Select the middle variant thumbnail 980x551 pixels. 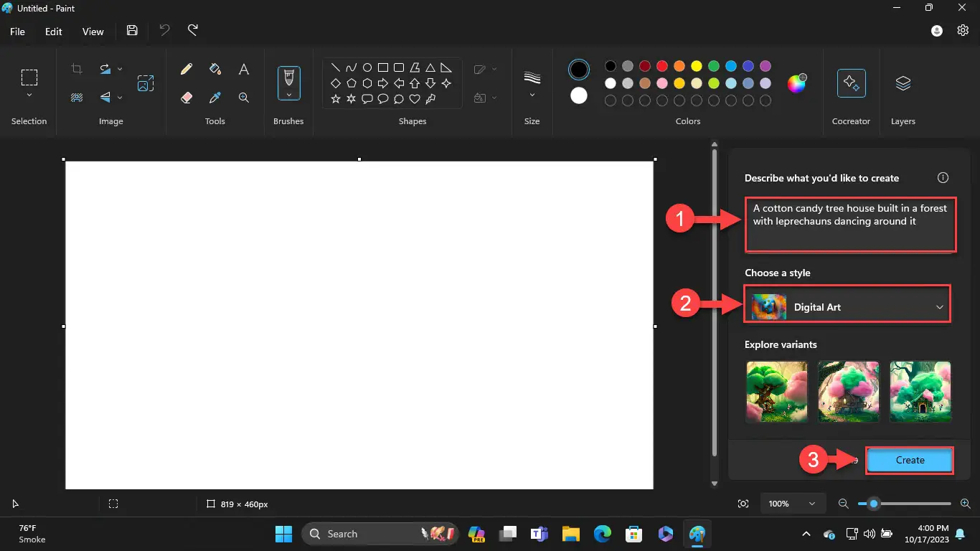coord(849,391)
